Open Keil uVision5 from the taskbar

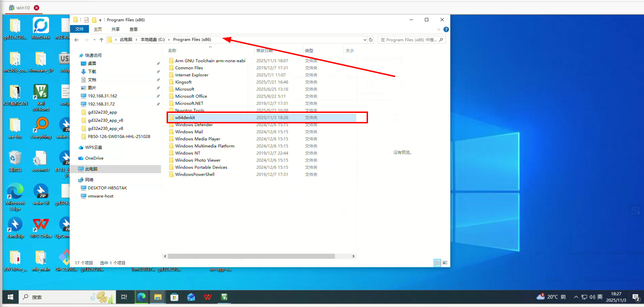pos(224,297)
